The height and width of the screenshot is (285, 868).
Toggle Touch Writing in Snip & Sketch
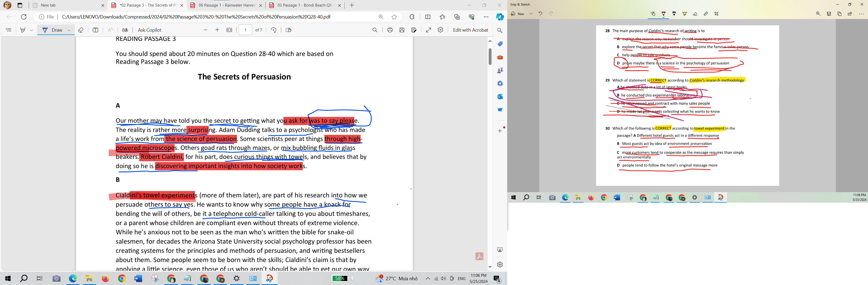point(653,14)
